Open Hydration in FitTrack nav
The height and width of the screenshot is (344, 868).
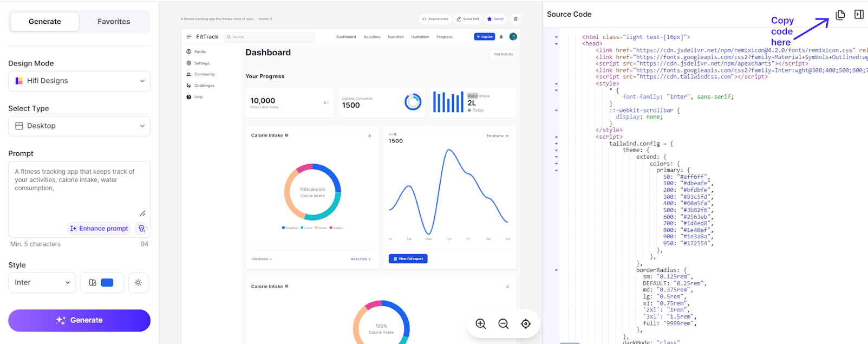tap(420, 37)
